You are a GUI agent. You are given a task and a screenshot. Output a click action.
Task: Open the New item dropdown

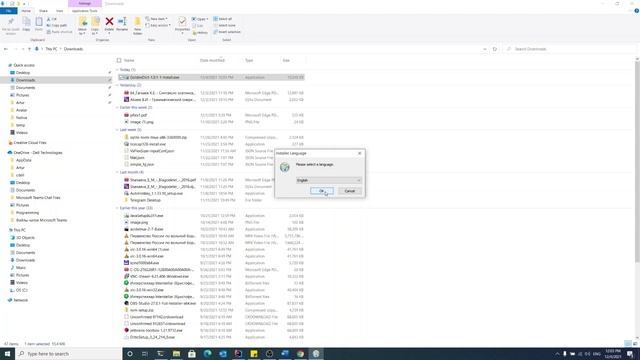[x=156, y=19]
